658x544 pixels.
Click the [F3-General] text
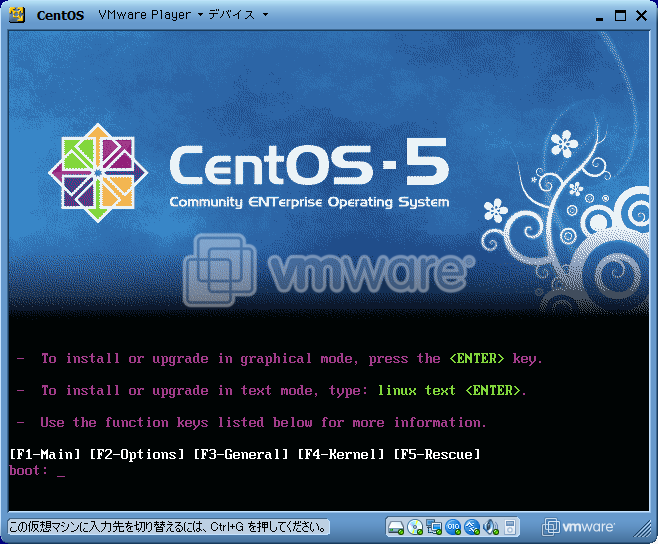click(x=241, y=454)
